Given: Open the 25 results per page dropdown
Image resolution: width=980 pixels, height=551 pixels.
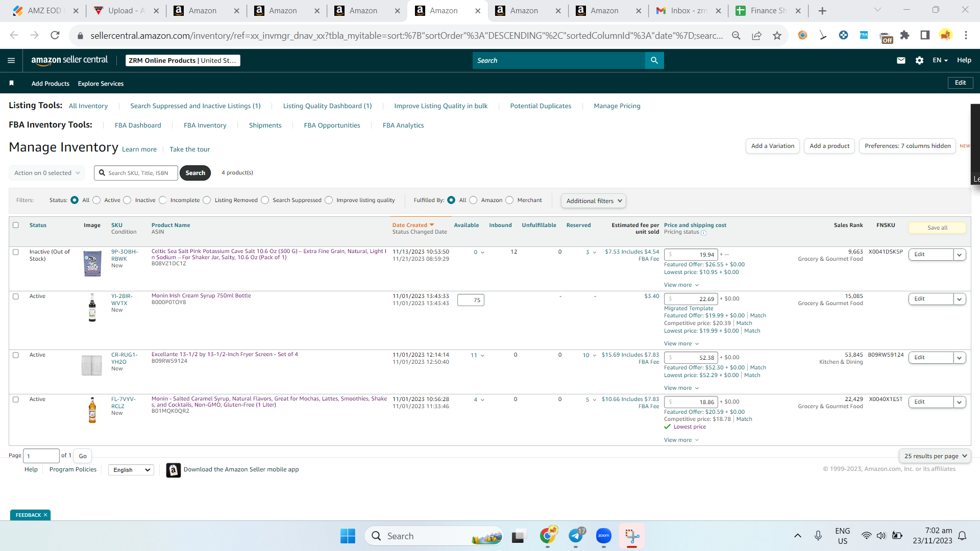Looking at the screenshot, I should [x=935, y=456].
